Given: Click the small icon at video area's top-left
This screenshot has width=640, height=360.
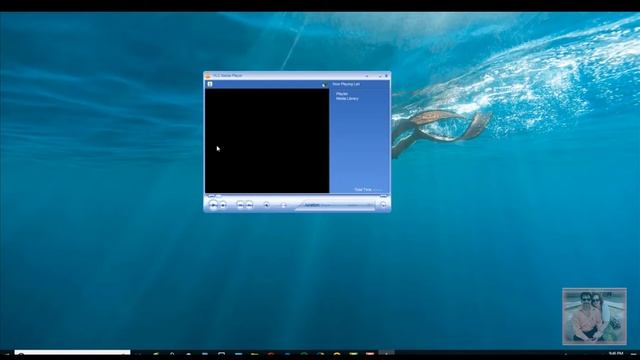Looking at the screenshot, I should (210, 84).
